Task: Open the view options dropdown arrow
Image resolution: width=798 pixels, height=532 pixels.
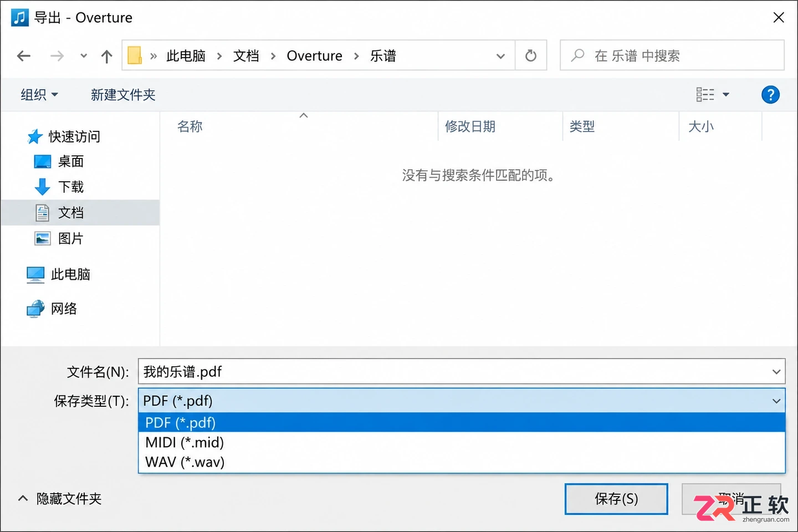Action: [x=726, y=95]
